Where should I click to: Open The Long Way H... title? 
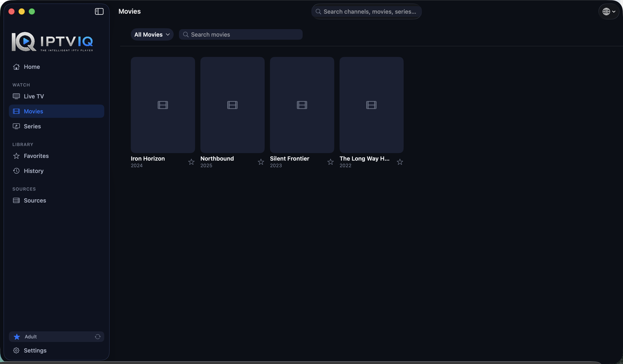point(364,159)
